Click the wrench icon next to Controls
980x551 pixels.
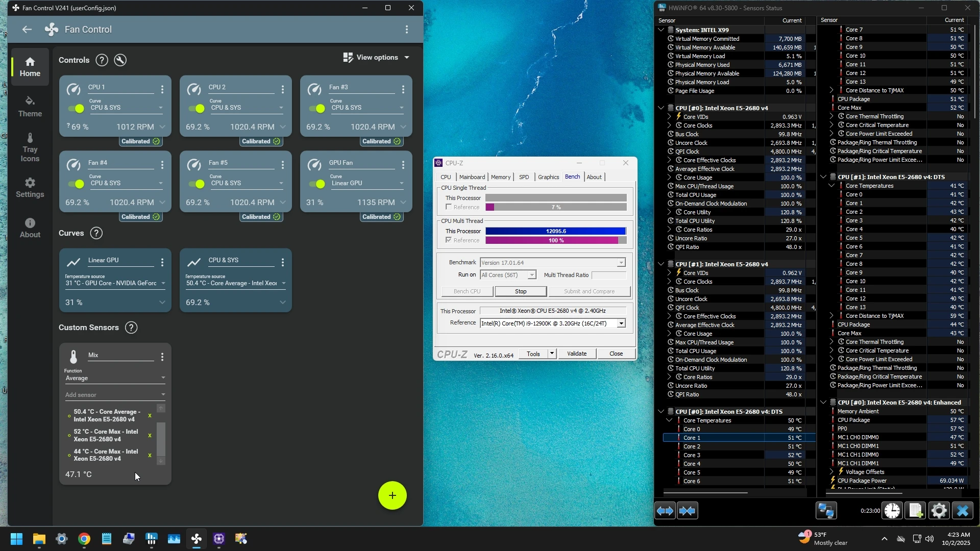120,60
